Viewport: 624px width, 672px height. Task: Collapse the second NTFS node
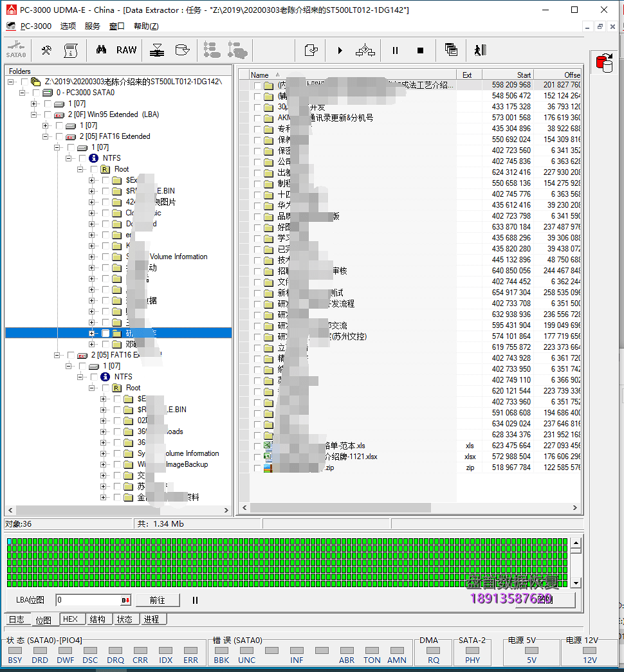tap(80, 377)
